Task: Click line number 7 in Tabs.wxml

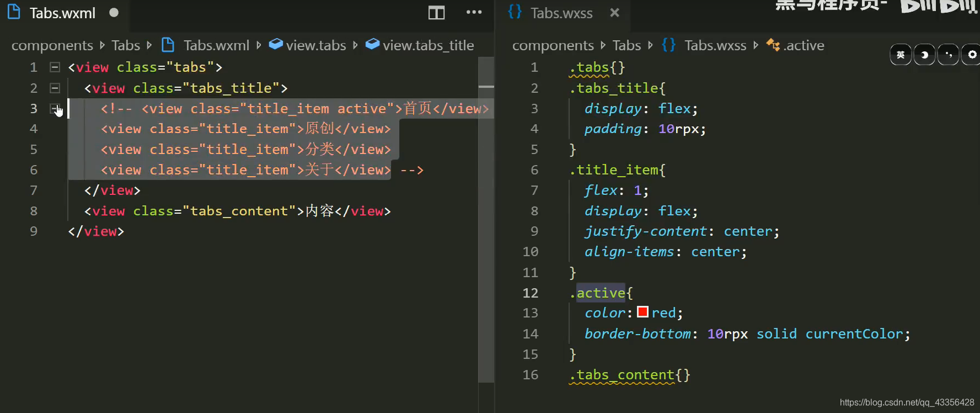Action: pos(34,190)
